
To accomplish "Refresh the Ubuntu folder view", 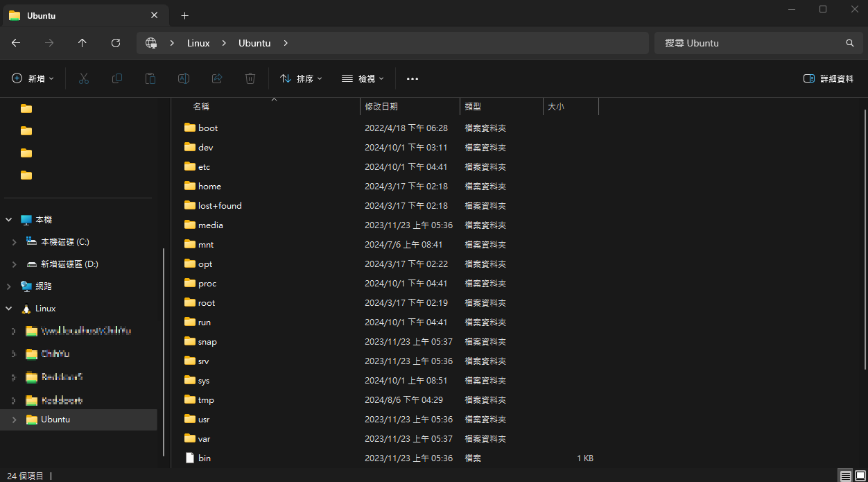I will pos(116,43).
